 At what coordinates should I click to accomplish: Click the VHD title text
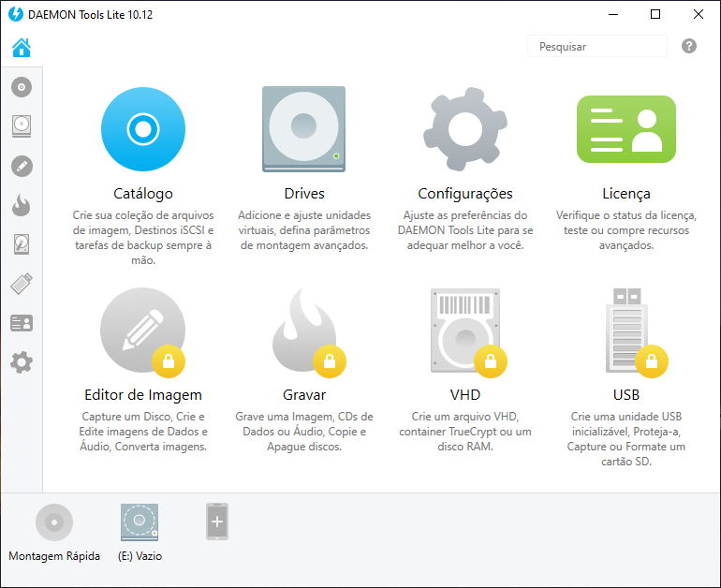(x=464, y=395)
